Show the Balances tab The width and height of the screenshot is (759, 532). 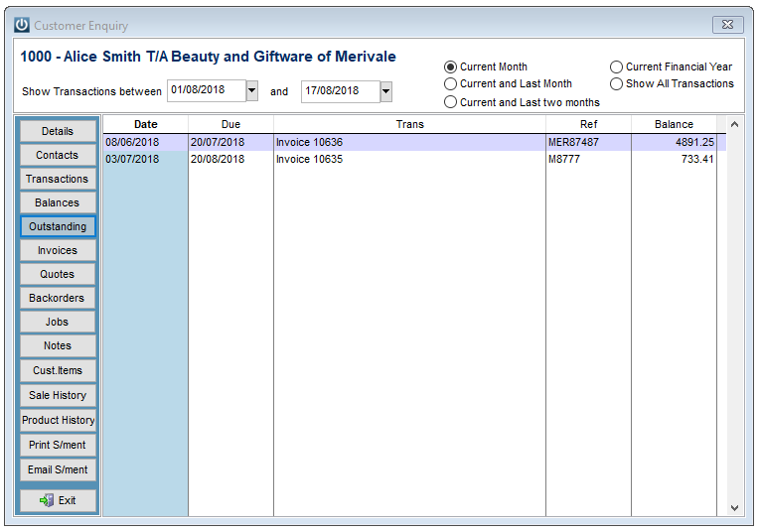click(58, 202)
